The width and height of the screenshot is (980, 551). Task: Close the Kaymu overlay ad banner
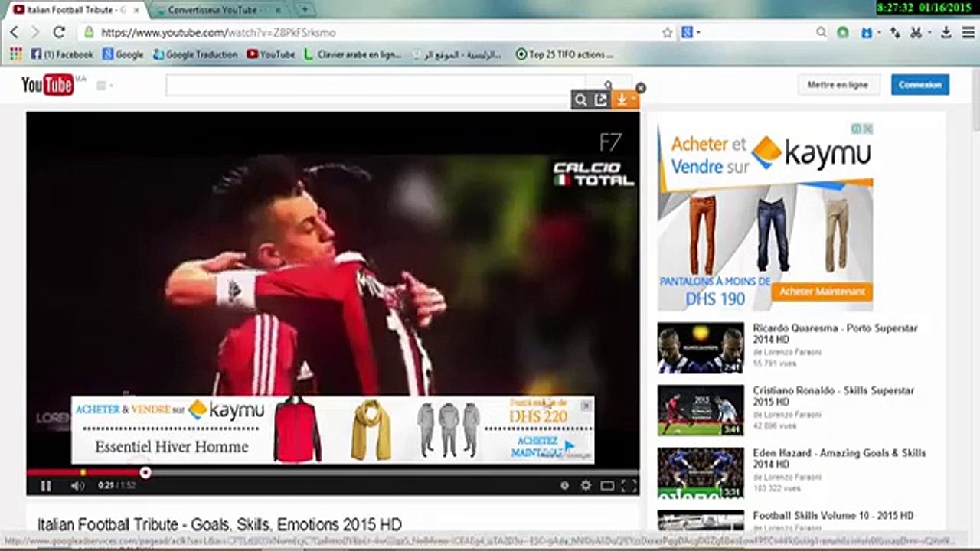coord(586,406)
